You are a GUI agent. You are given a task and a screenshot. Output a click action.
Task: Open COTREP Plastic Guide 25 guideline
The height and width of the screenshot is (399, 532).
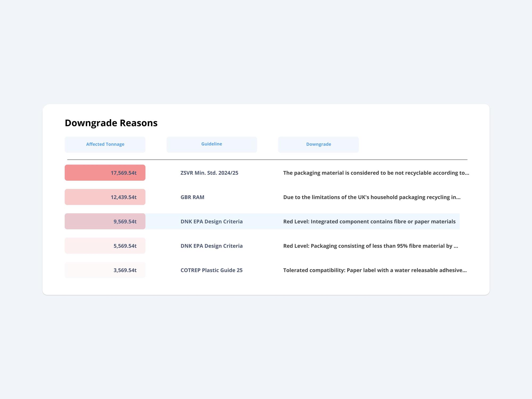coord(211,270)
